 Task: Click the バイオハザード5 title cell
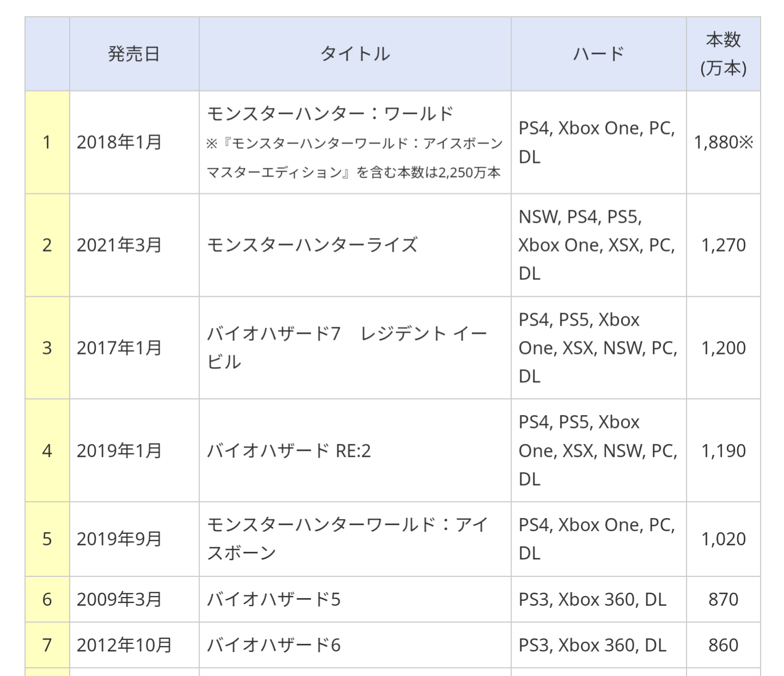355,599
